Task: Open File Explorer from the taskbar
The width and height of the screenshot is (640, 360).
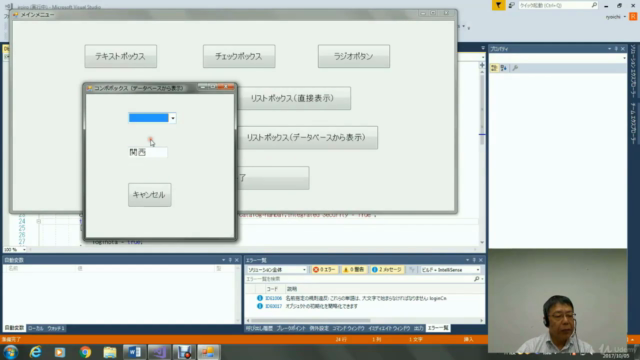Action: click(x=109, y=352)
